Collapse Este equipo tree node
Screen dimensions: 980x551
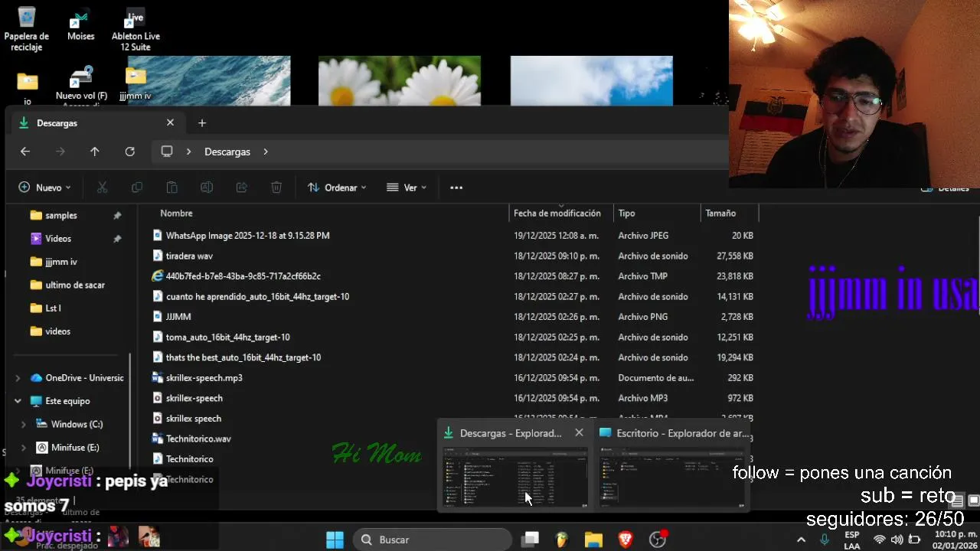click(x=18, y=401)
